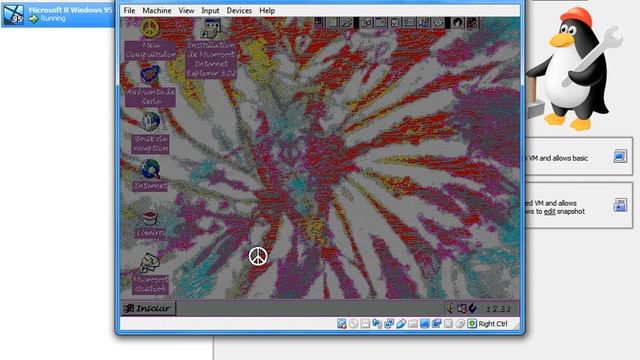Screen dimensions: 640x360
Task: Click the Right Ctrl host key label
Action: tap(493, 324)
